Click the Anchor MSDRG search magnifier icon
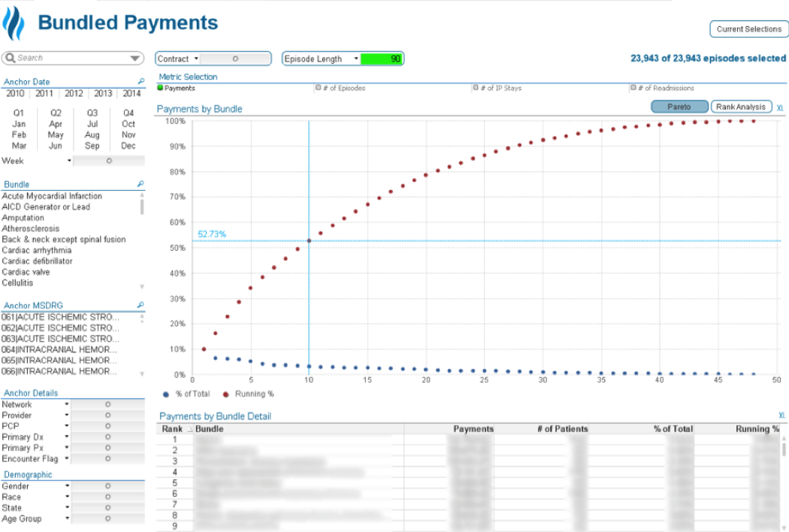789x532 pixels. tap(140, 305)
